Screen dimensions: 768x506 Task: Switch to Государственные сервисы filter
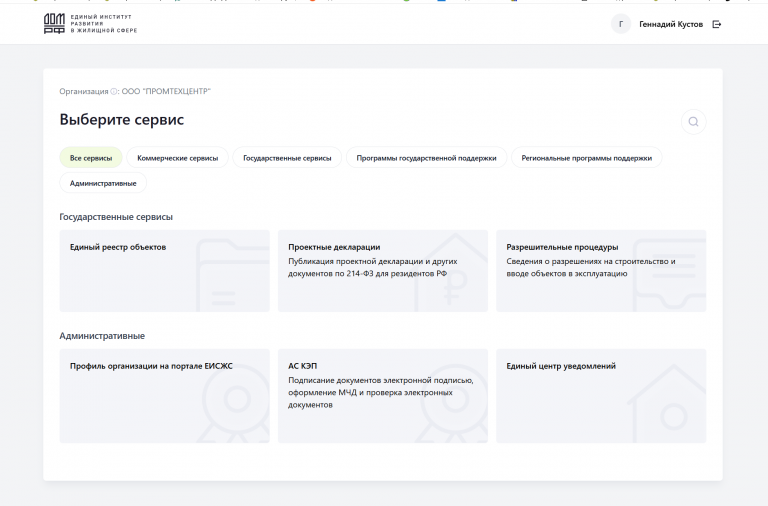click(287, 158)
